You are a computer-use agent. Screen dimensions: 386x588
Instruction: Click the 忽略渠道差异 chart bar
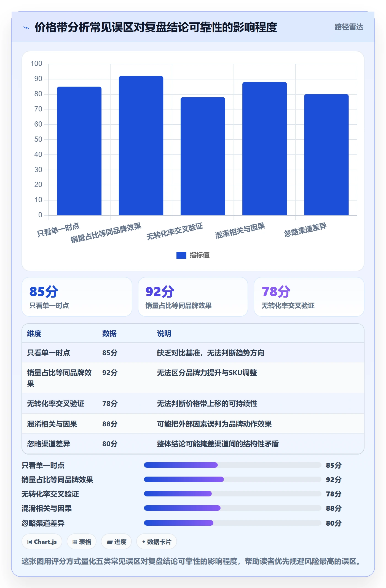tap(326, 155)
